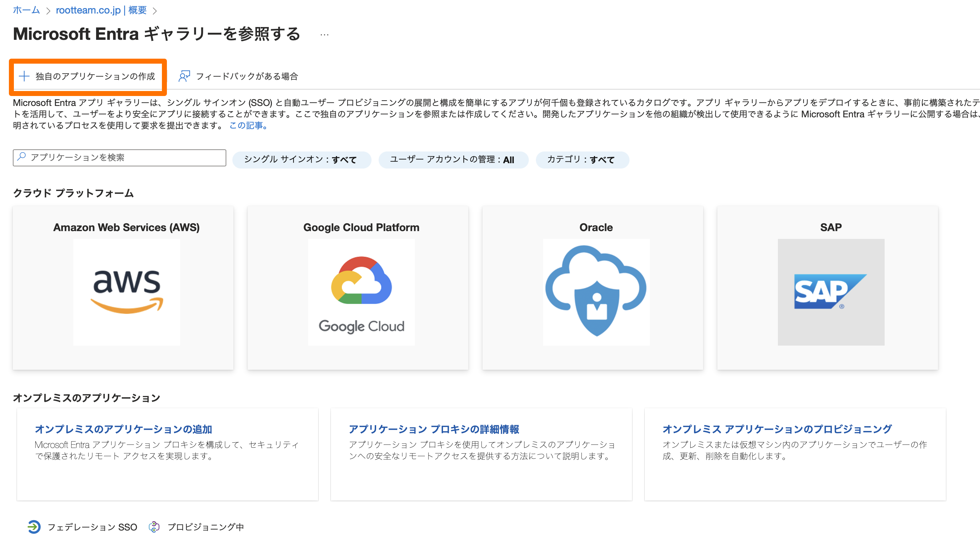Image resolution: width=980 pixels, height=539 pixels.
Task: Open the ellipsis menu beside the page title
Action: [324, 34]
